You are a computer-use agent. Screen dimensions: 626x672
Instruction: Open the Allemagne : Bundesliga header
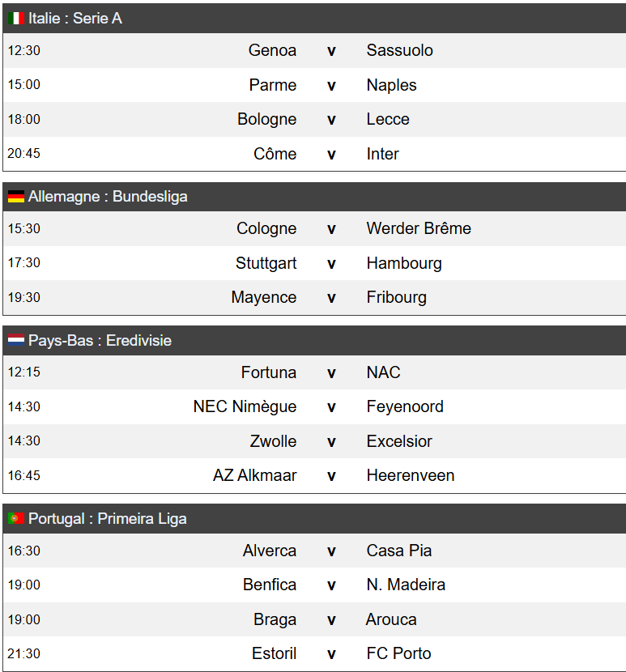tap(108, 196)
